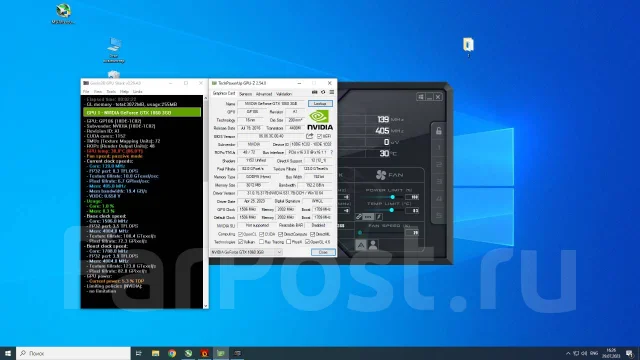The height and width of the screenshot is (360, 640).
Task: Open the Tools menu in GPU Shark
Action: tap(111, 91)
